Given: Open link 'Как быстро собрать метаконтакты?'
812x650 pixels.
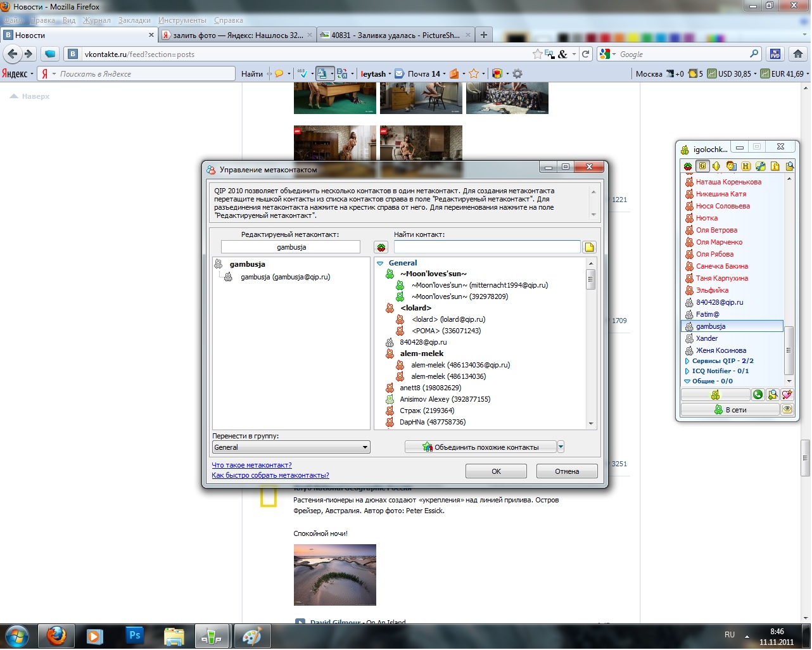Looking at the screenshot, I should point(270,475).
